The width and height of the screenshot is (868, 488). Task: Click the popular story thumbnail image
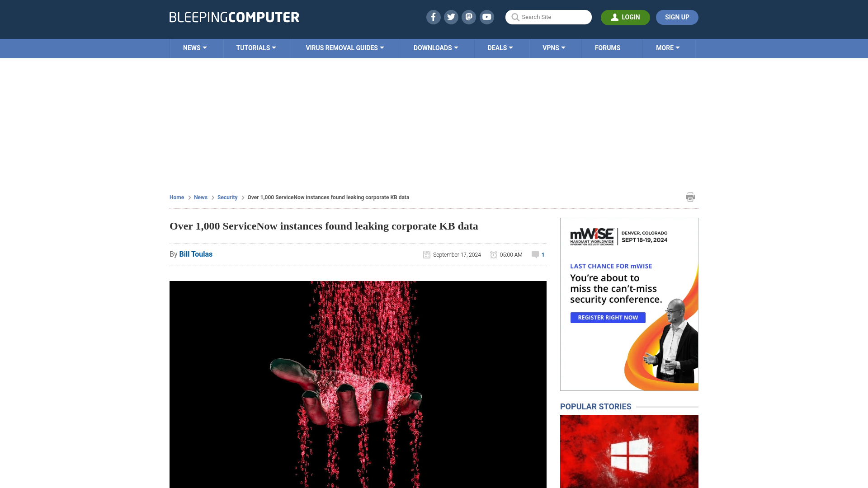tap(629, 451)
